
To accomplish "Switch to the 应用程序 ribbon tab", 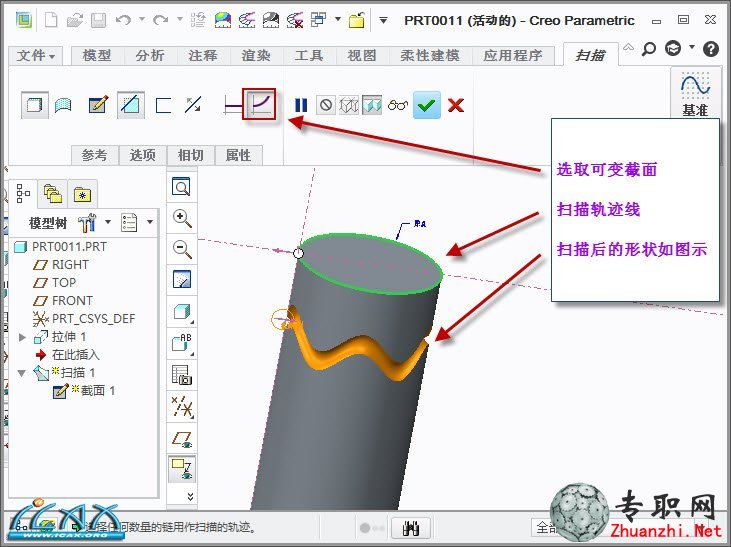I will click(513, 55).
